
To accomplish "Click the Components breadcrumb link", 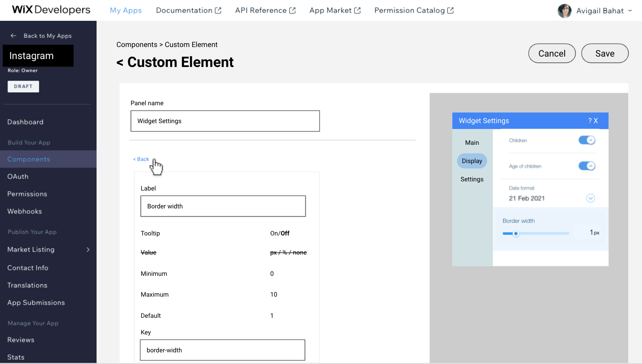I will click(137, 45).
